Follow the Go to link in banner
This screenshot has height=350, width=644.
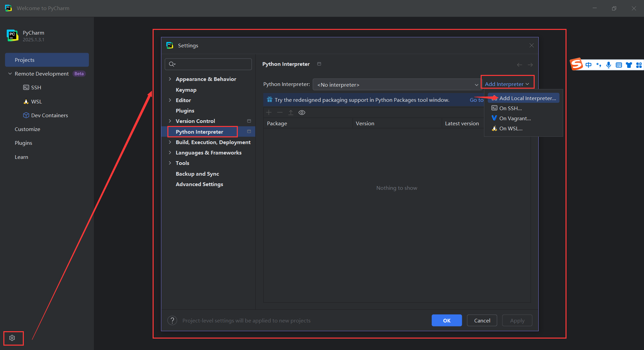477,100
